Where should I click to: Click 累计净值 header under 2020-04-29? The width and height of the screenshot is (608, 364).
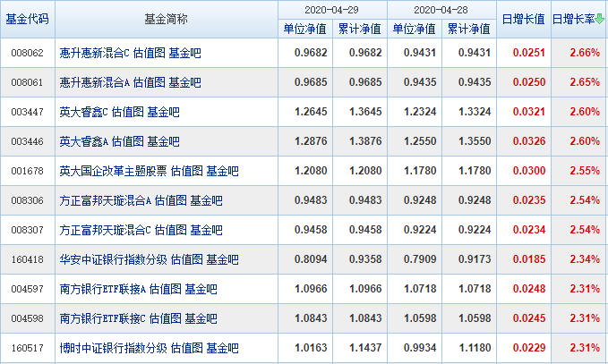click(x=360, y=29)
